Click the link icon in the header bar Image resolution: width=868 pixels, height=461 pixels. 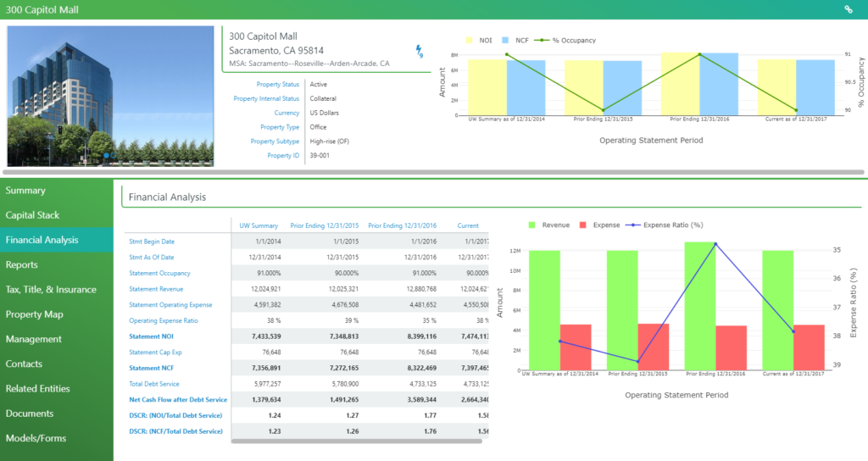point(849,9)
